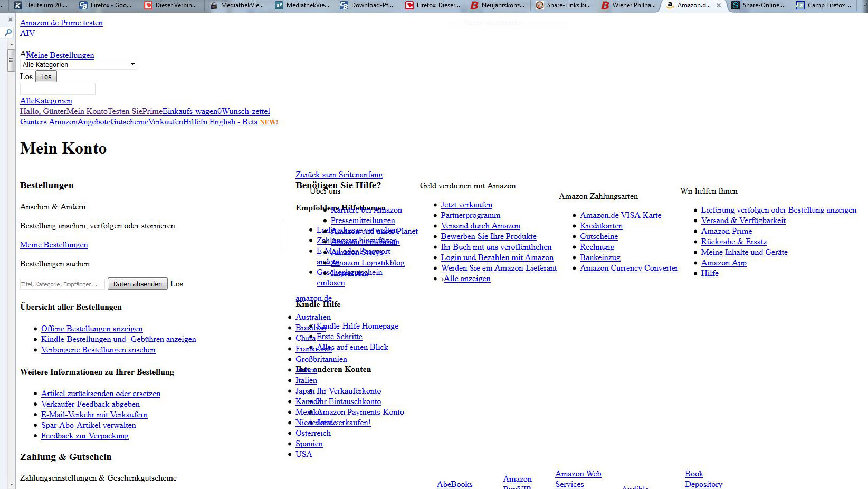The image size is (868, 489).
Task: Click "Zurück zum Seitenanfang"
Action: click(x=339, y=175)
